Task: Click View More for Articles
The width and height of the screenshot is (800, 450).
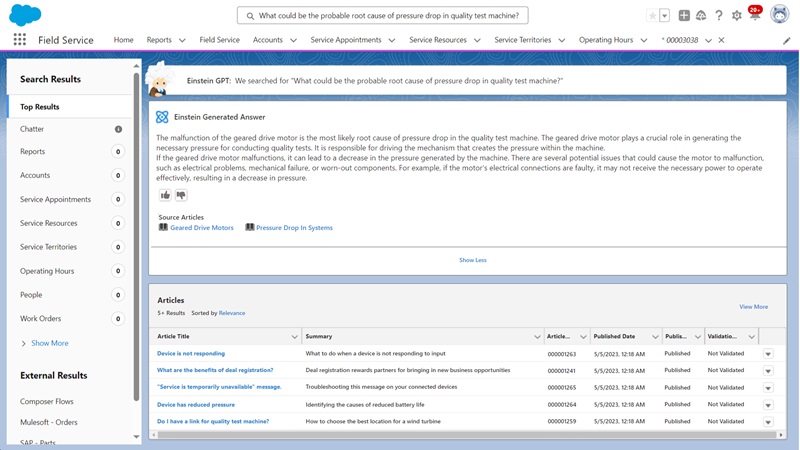Action: pyautogui.click(x=754, y=307)
